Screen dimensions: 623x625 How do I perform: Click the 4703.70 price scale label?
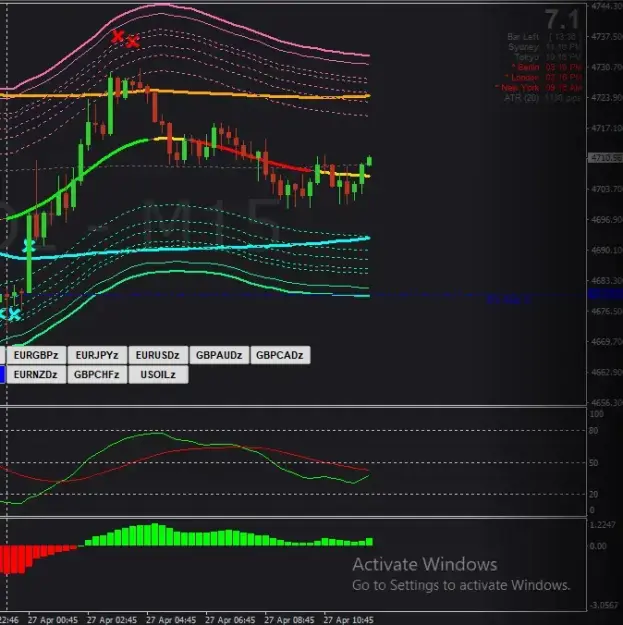607,189
